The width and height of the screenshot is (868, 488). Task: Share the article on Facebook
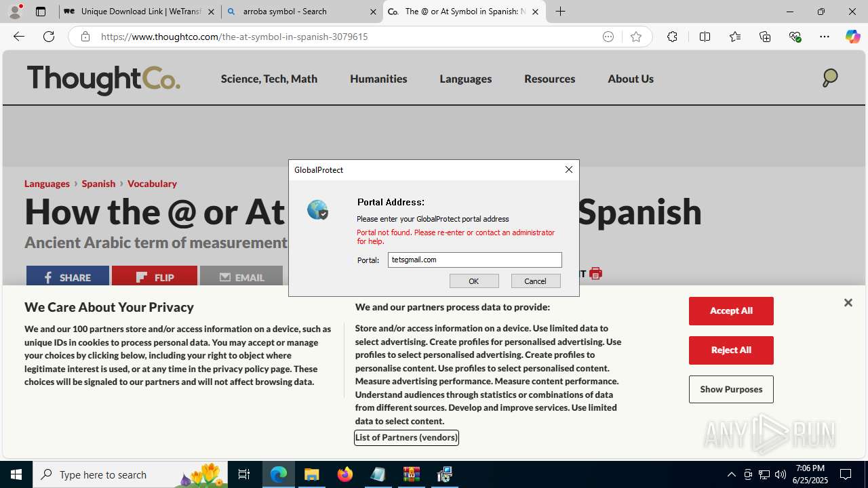click(x=68, y=276)
